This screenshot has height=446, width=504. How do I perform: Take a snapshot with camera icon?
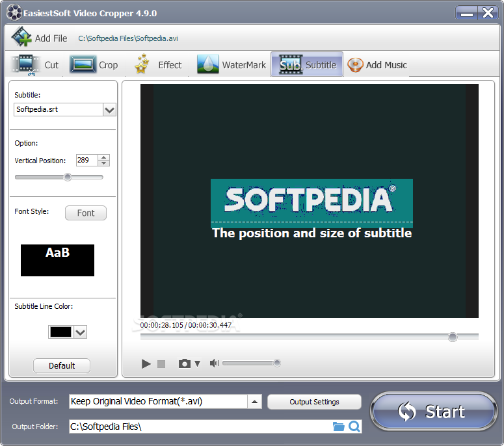tap(185, 363)
